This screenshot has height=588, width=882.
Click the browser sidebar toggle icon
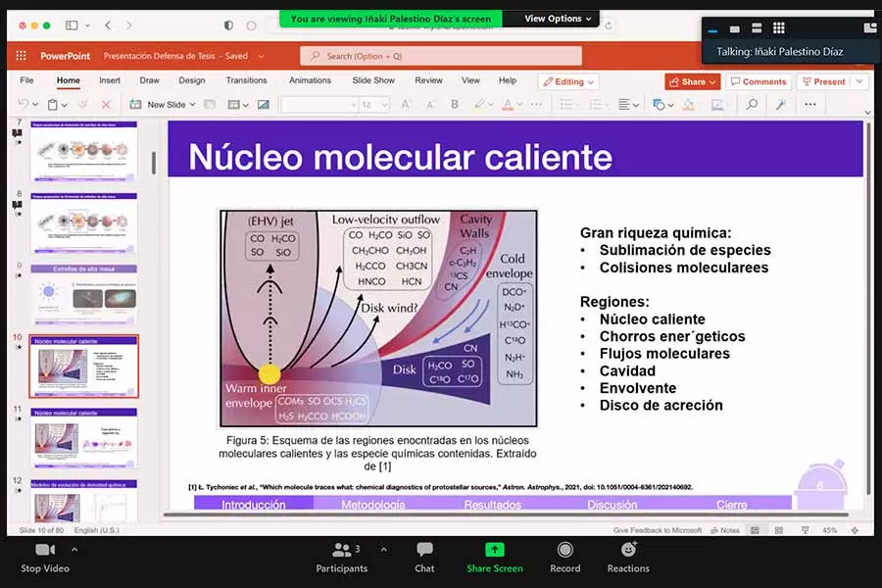tap(72, 25)
